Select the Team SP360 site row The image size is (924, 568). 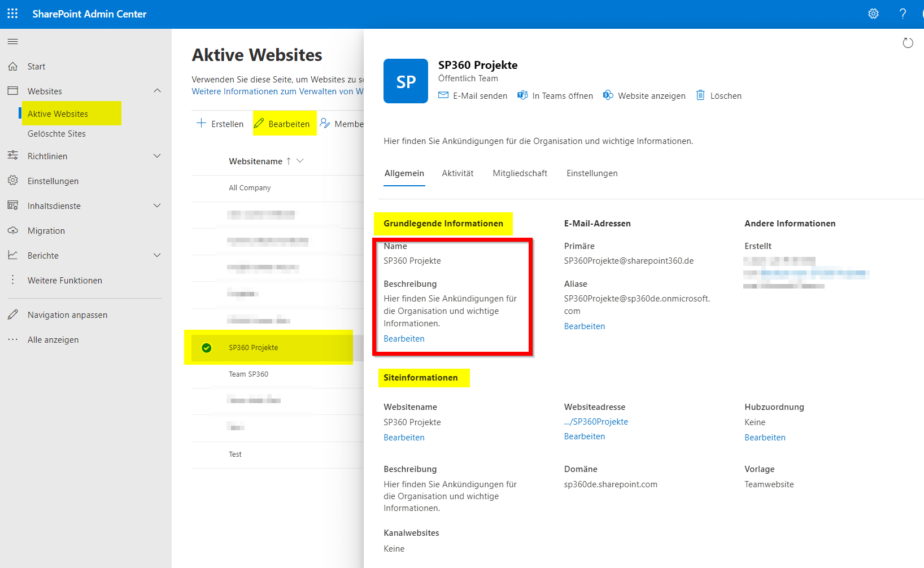[x=249, y=374]
